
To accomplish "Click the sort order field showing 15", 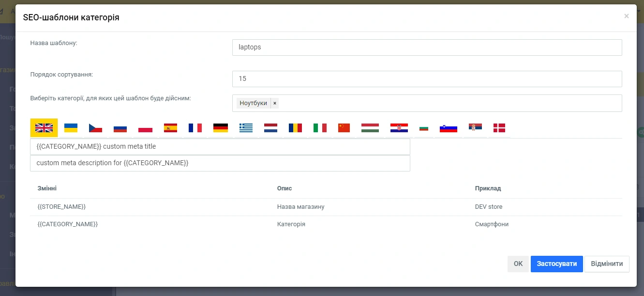I will point(427,79).
